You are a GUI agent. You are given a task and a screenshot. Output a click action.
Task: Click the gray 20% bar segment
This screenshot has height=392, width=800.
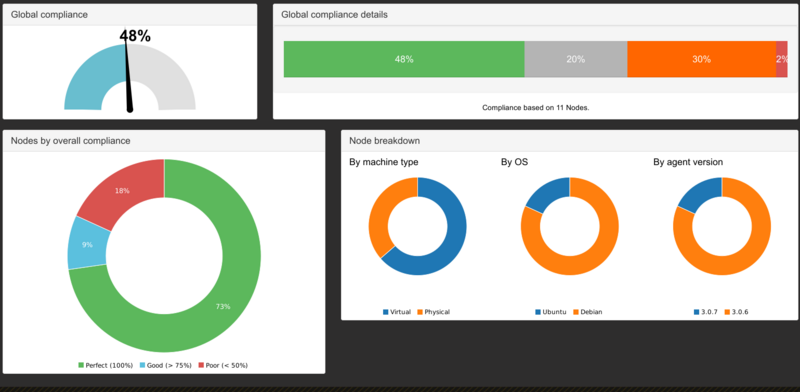click(576, 59)
